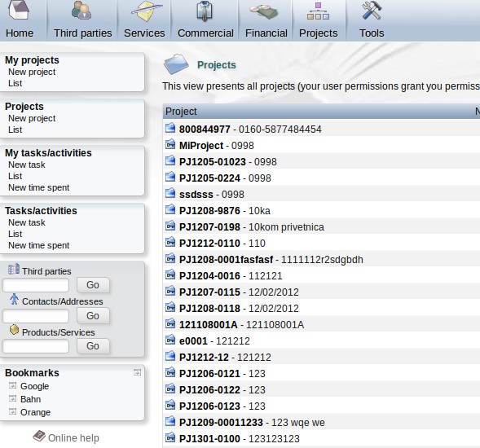Open Third parties people icon
480x448 pixels.
pos(81,11)
